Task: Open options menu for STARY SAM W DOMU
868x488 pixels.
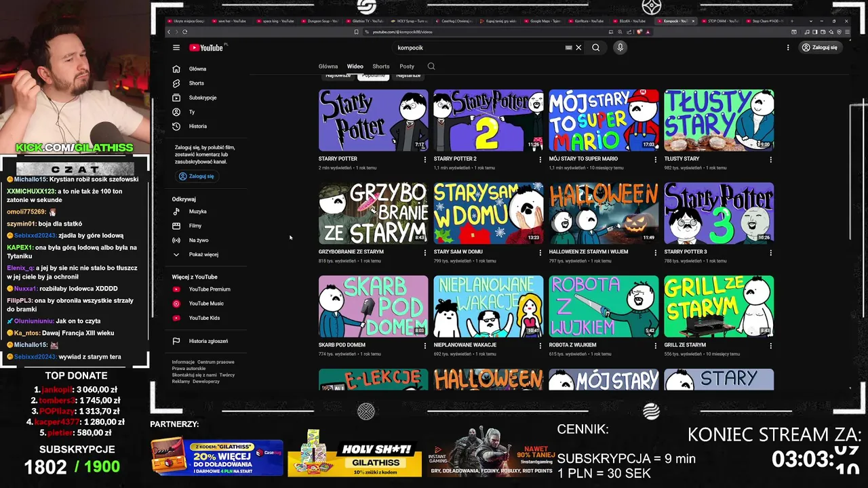Action: (540, 252)
